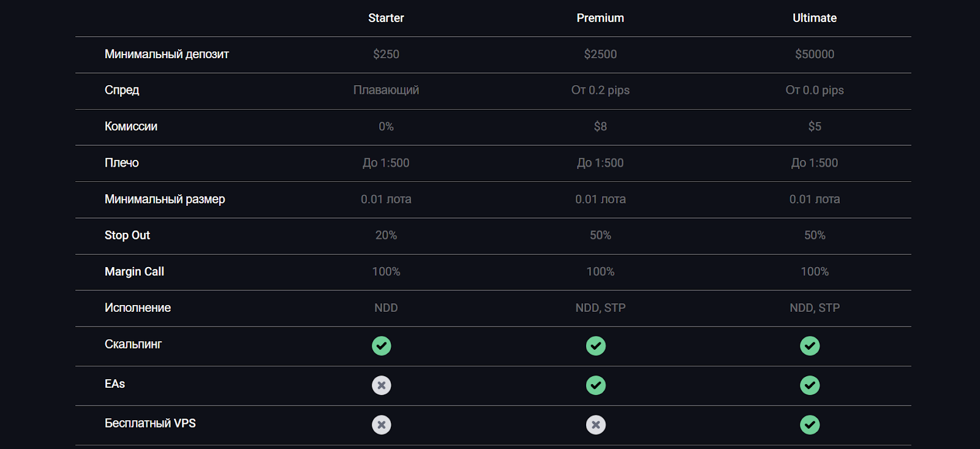Image resolution: width=980 pixels, height=449 pixels.
Task: Click the NDD execution value under Starter
Action: 386,308
